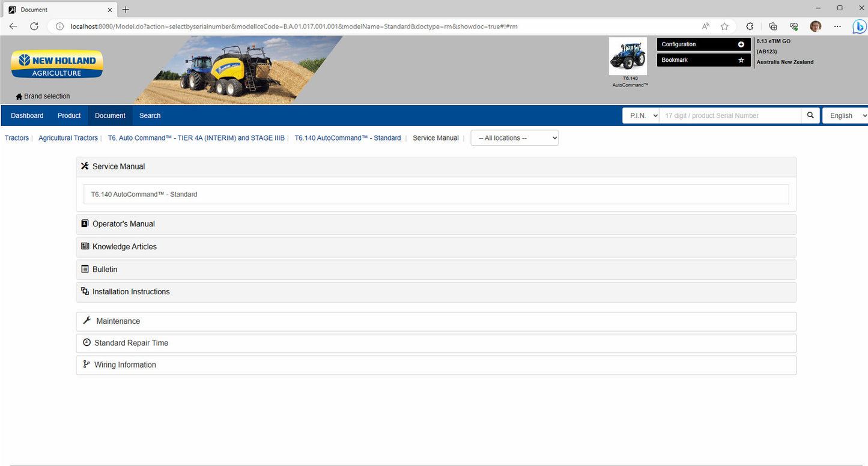This screenshot has width=868, height=466.
Task: Open T6. Auto Command TIER 4A breadcrumb
Action: pos(196,138)
